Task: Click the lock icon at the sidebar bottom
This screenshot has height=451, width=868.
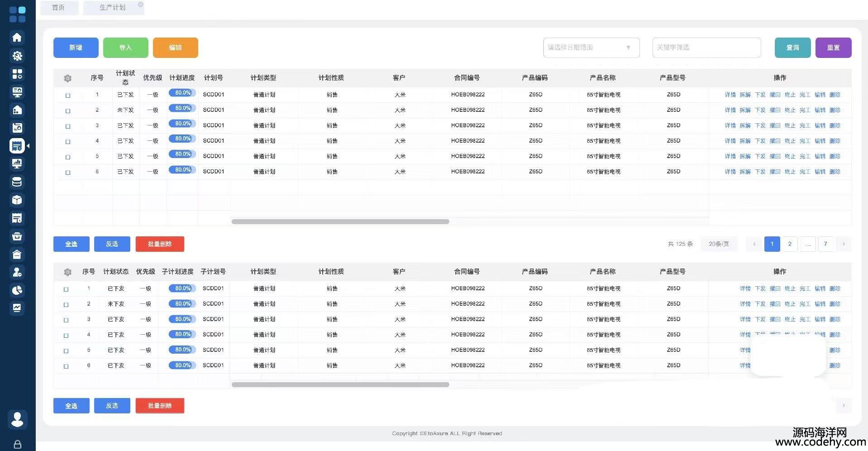Action: pyautogui.click(x=17, y=444)
